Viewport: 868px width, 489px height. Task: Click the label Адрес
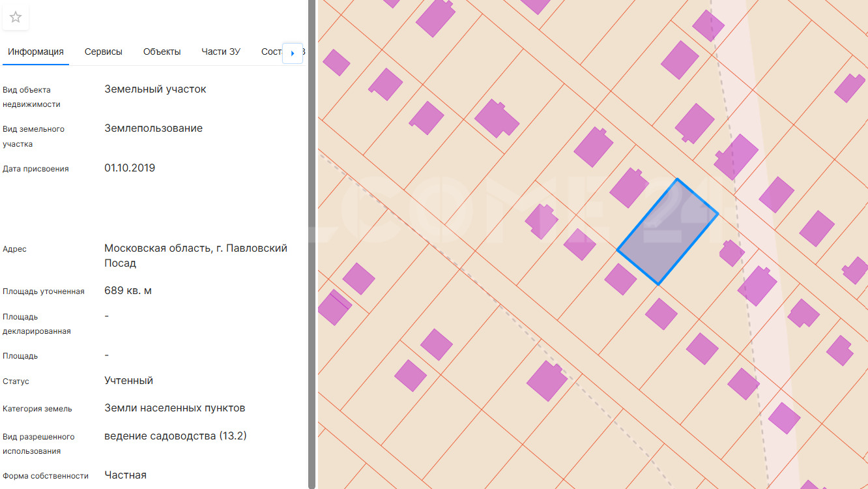14,249
